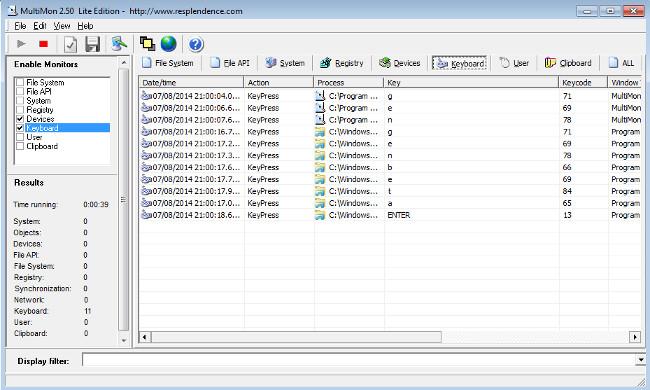Click the Time running value 0:00:39
Viewport: 650px width, 390px height.
coord(96,205)
